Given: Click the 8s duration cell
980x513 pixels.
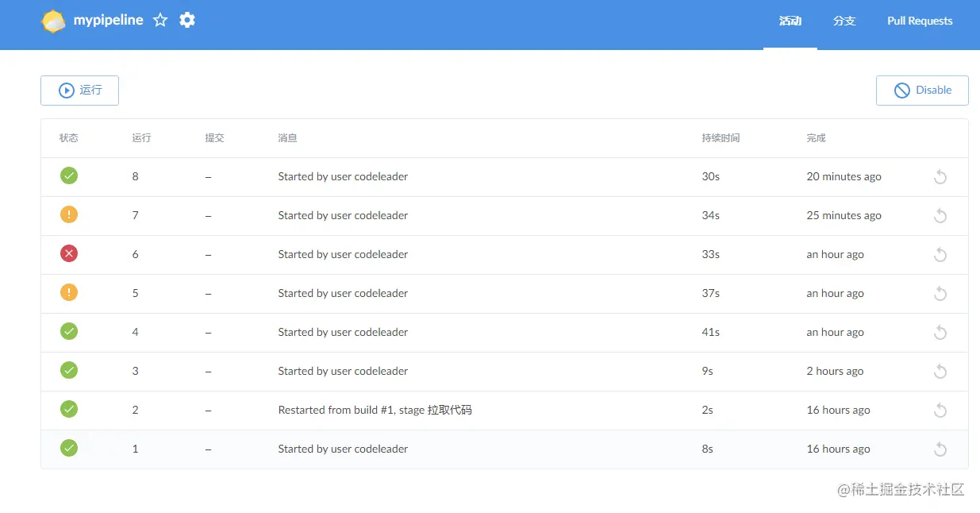Looking at the screenshot, I should [708, 449].
